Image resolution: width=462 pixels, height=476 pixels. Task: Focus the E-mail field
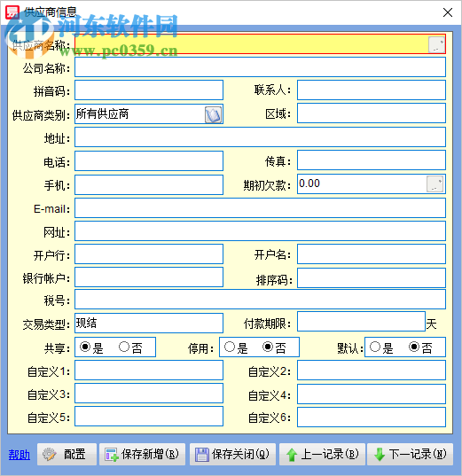click(260, 208)
